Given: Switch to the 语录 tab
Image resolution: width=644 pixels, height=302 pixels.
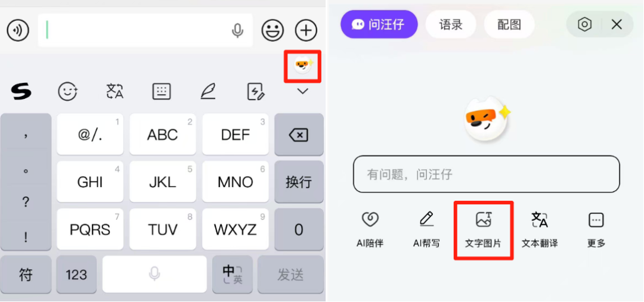Looking at the screenshot, I should point(451,24).
